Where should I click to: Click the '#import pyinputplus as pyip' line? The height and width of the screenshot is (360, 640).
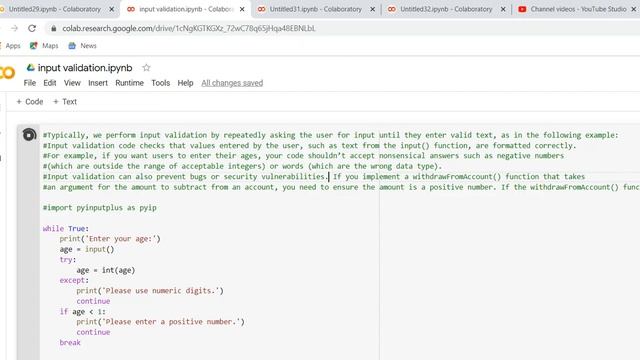click(100, 208)
